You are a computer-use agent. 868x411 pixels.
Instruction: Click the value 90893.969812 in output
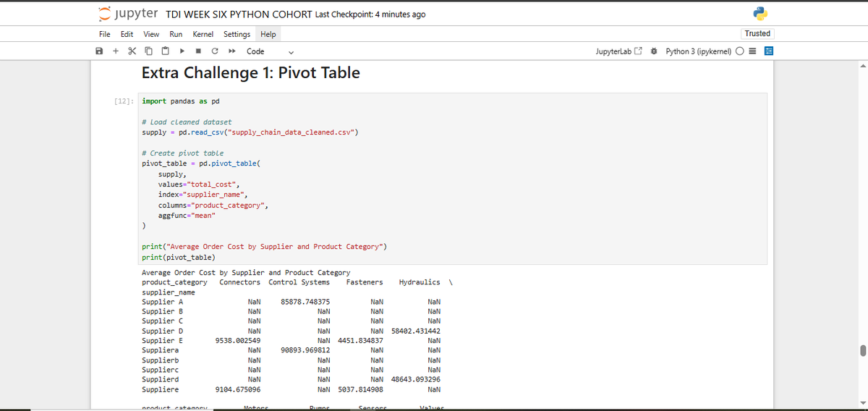305,350
